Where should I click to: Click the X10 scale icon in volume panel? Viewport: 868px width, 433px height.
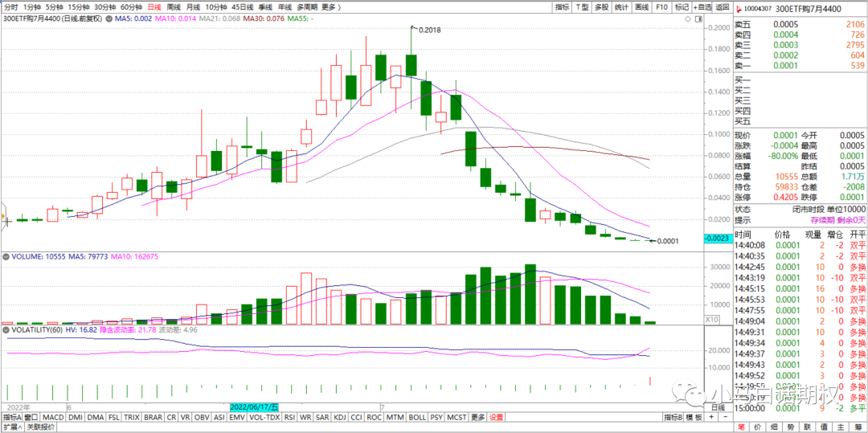pos(712,319)
